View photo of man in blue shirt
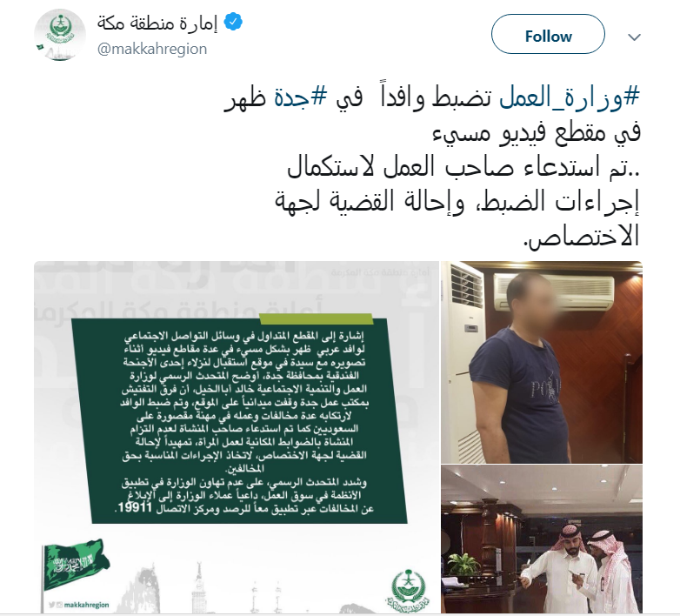The width and height of the screenshot is (680, 616). pyautogui.click(x=542, y=362)
